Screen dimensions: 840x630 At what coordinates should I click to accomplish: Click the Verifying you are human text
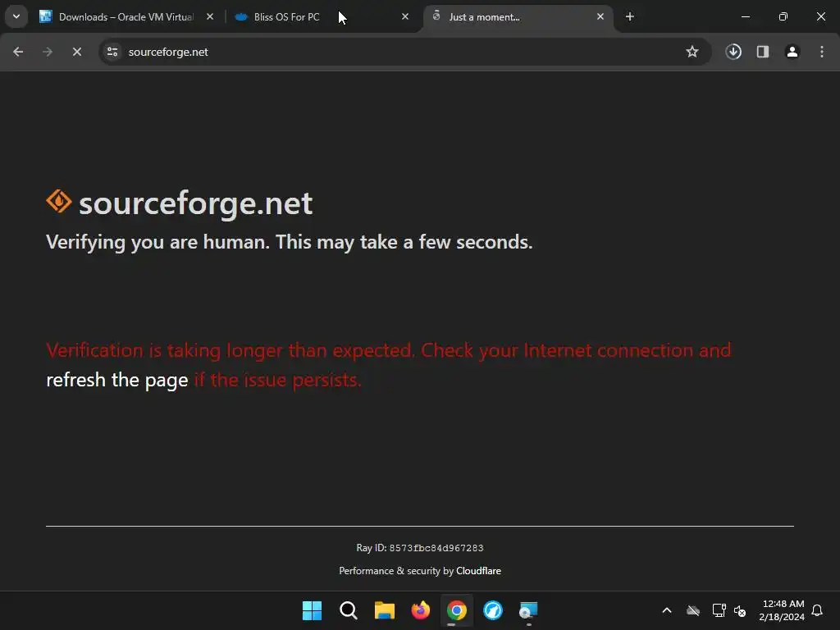pos(290,242)
